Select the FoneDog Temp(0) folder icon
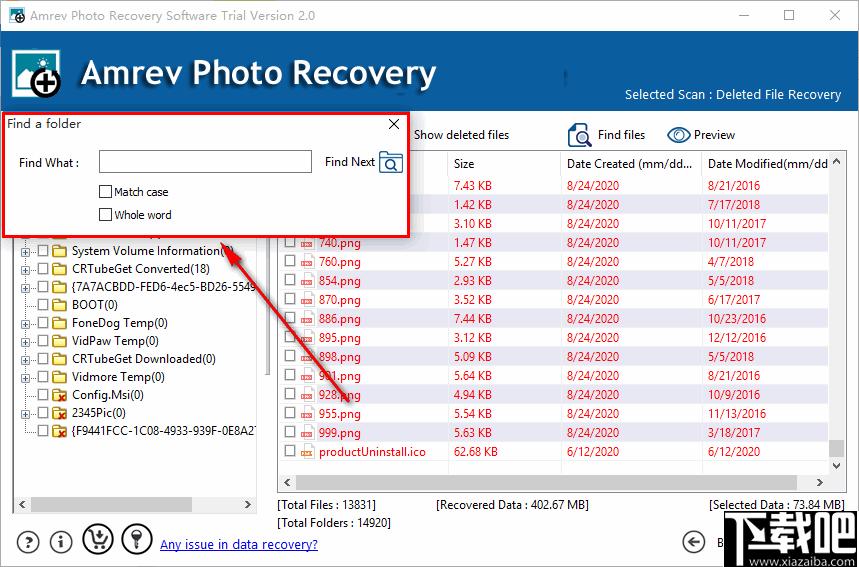Viewport: 859px width, 567px height. coord(59,323)
